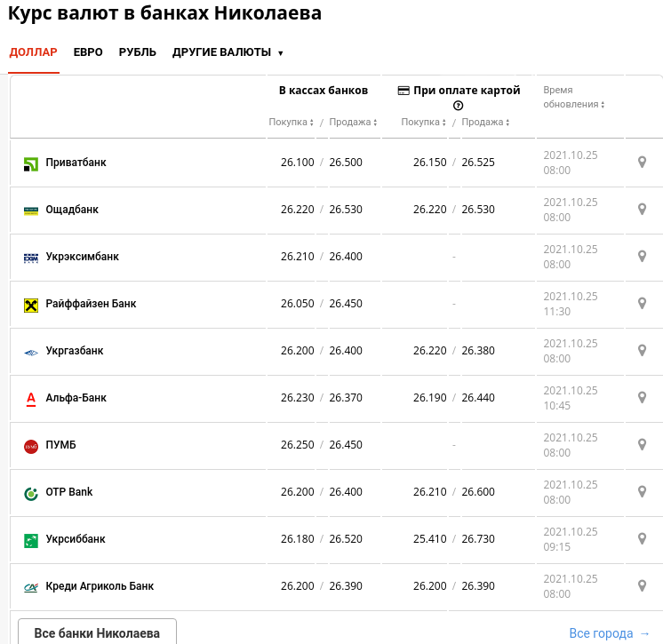663x644 pixels.
Task: Click the Альфа-Банк red A logo
Action: 31,399
